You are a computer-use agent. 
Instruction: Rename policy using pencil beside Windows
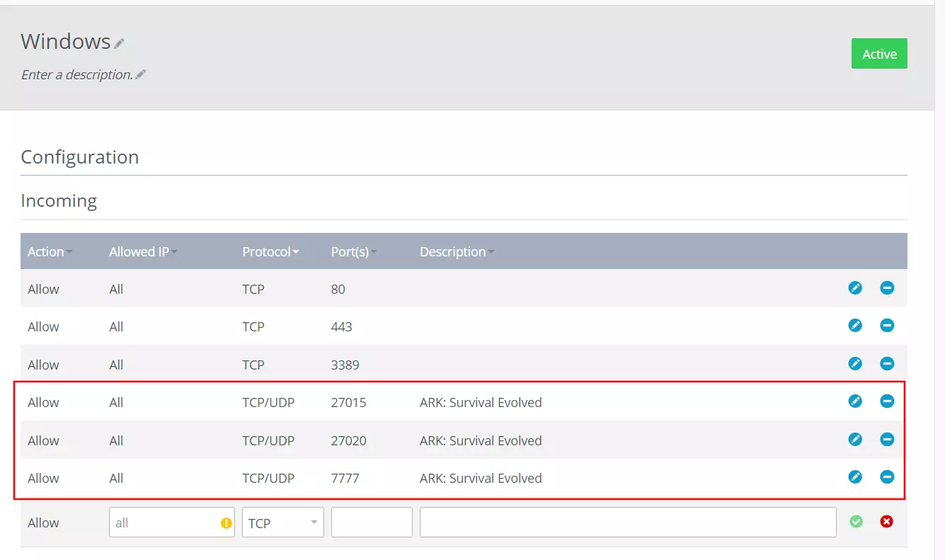click(120, 44)
